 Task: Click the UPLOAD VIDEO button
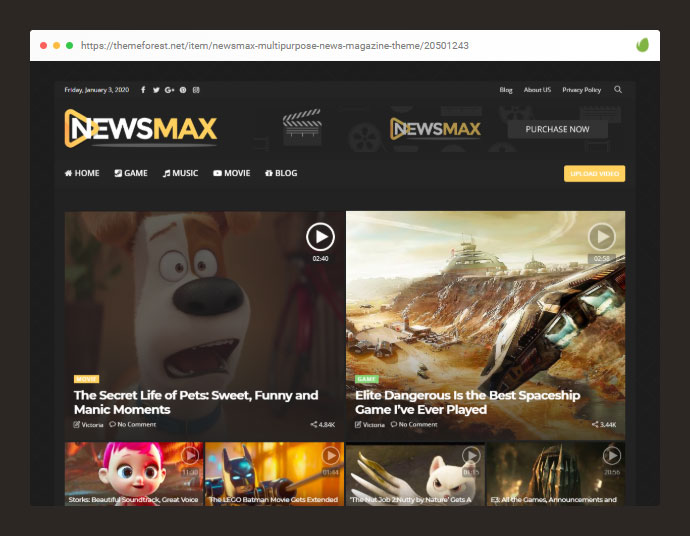(595, 173)
